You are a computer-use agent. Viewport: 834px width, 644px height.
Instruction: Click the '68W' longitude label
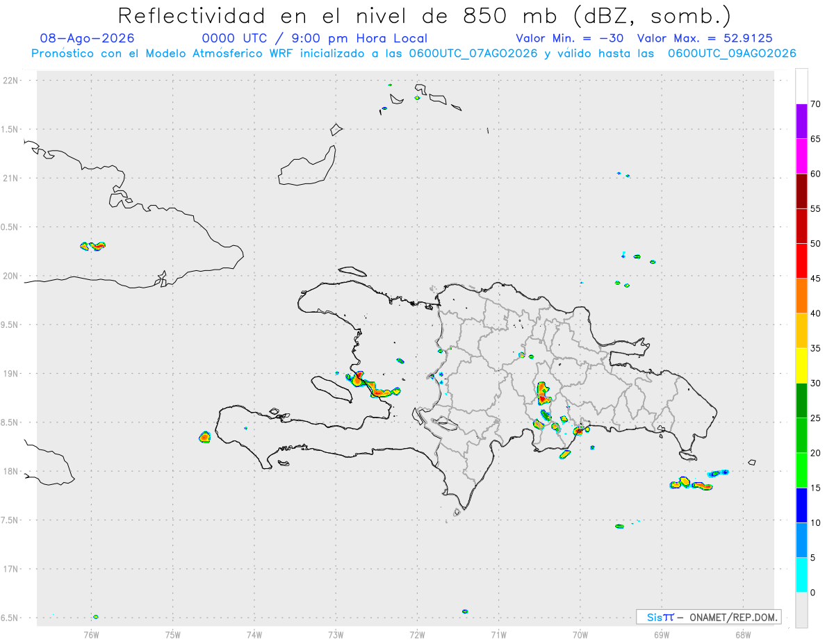click(x=743, y=634)
